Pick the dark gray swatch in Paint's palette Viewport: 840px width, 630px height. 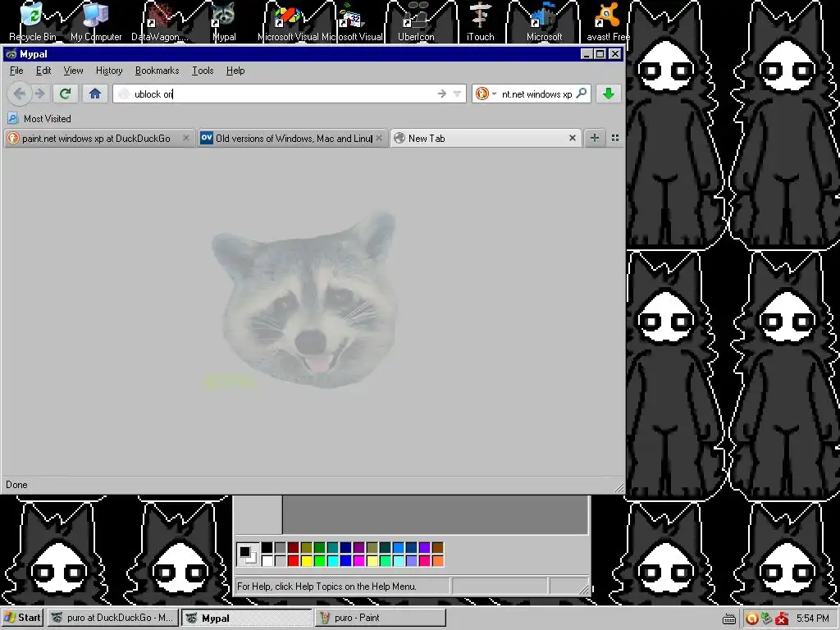click(x=281, y=547)
